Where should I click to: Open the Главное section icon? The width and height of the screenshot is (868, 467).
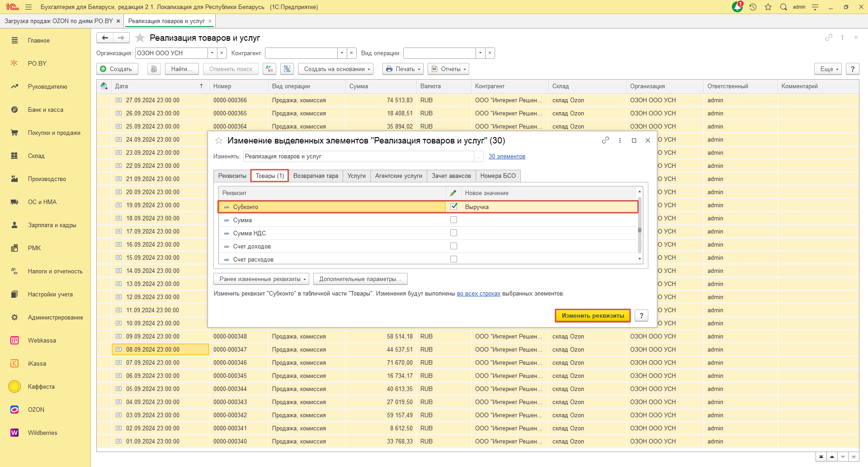[14, 40]
